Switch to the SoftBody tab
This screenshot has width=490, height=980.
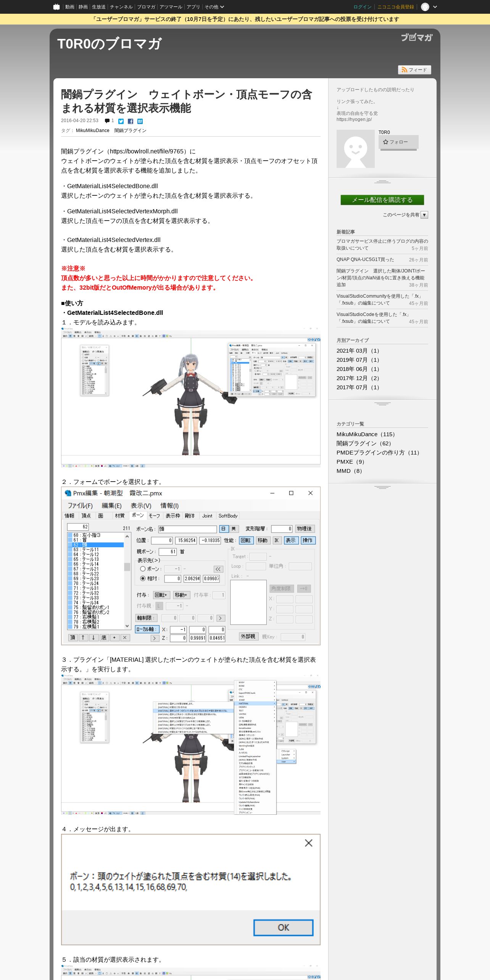228,516
